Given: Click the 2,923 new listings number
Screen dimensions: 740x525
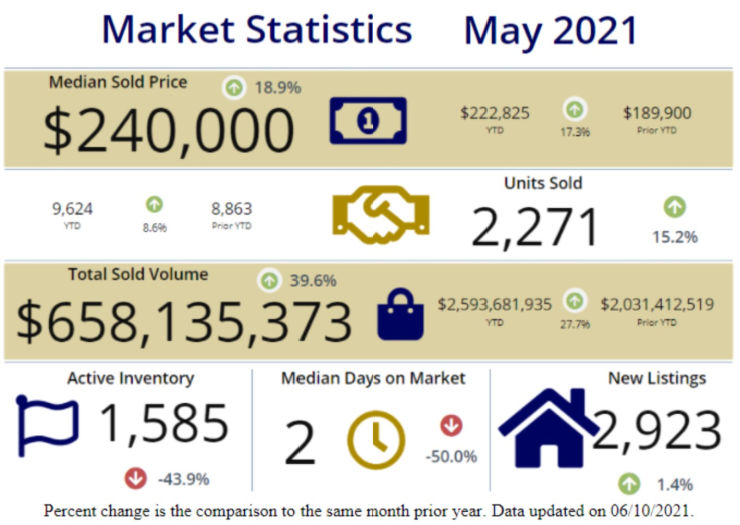Looking at the screenshot, I should [656, 430].
